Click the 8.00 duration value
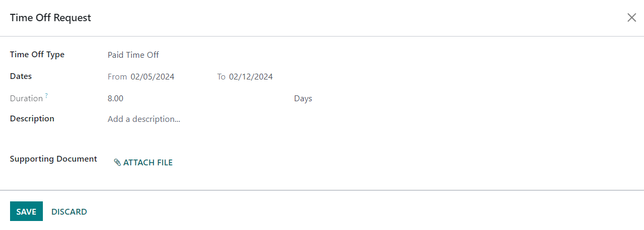The image size is (644, 230). (115, 99)
